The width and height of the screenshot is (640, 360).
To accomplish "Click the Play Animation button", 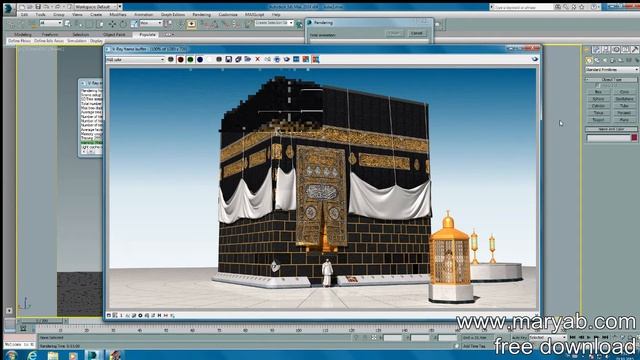I will point(589,337).
